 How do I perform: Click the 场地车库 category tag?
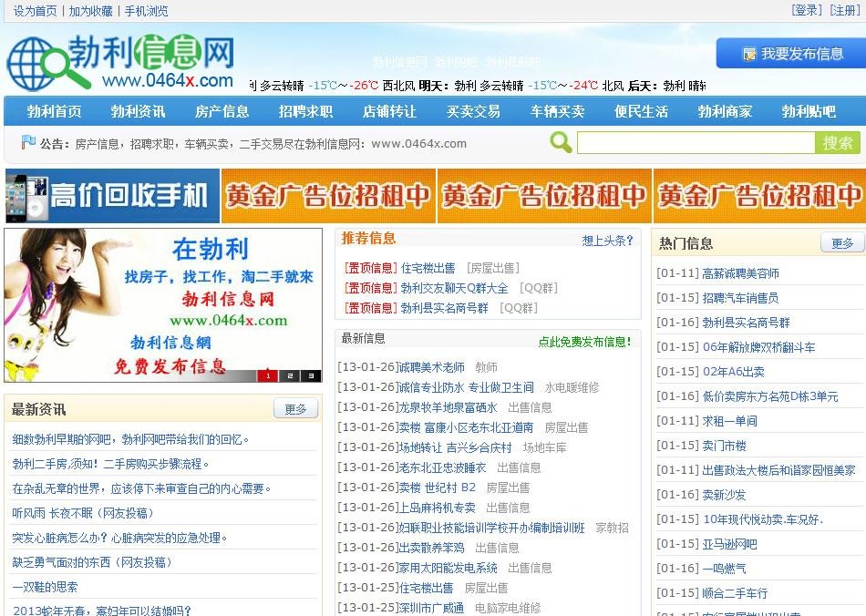coord(544,447)
